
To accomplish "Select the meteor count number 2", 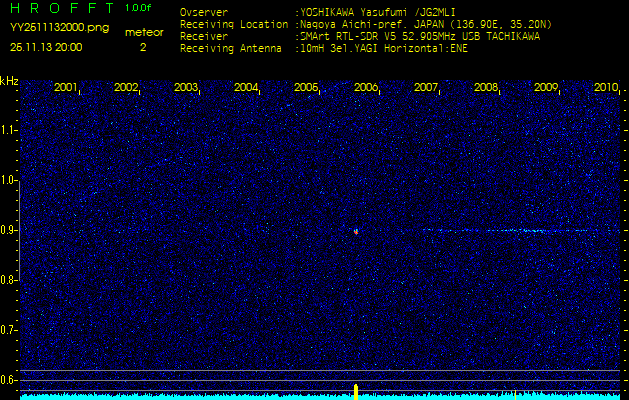I will pyautogui.click(x=143, y=46).
